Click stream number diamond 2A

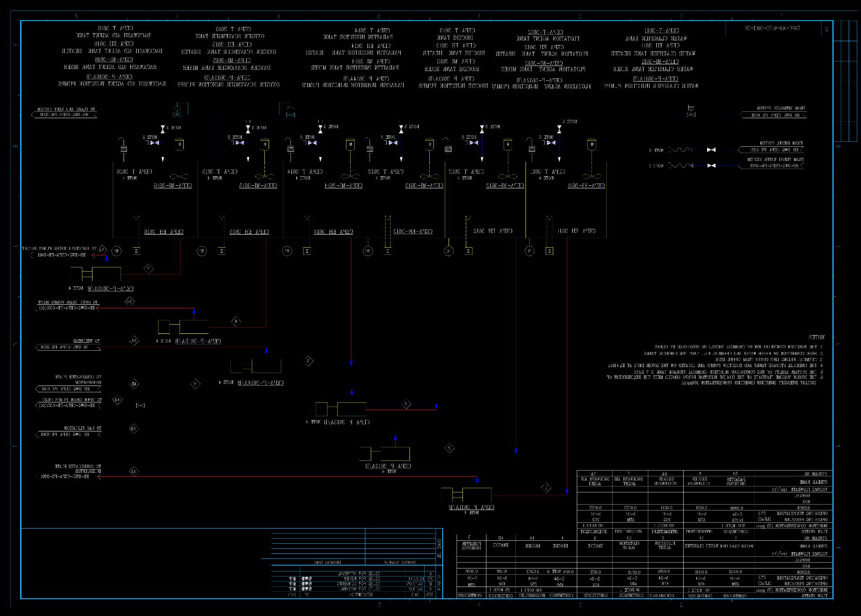click(134, 429)
